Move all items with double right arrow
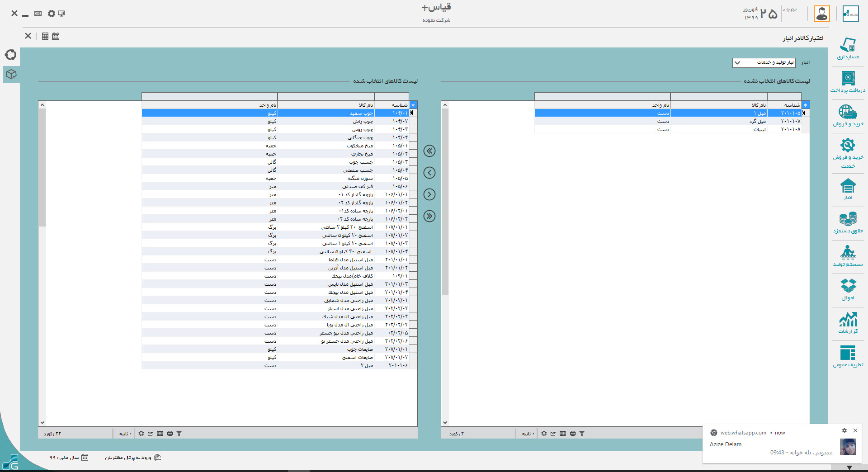 (429, 216)
